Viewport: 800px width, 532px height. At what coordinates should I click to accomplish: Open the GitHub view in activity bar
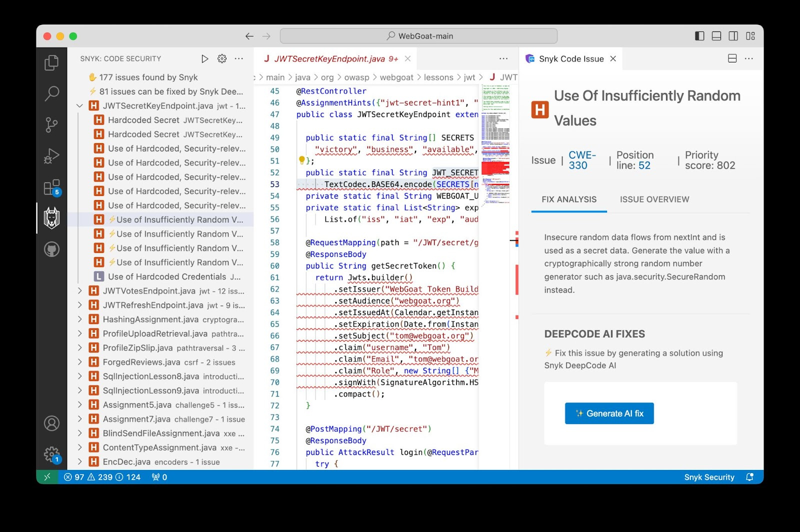pyautogui.click(x=51, y=249)
